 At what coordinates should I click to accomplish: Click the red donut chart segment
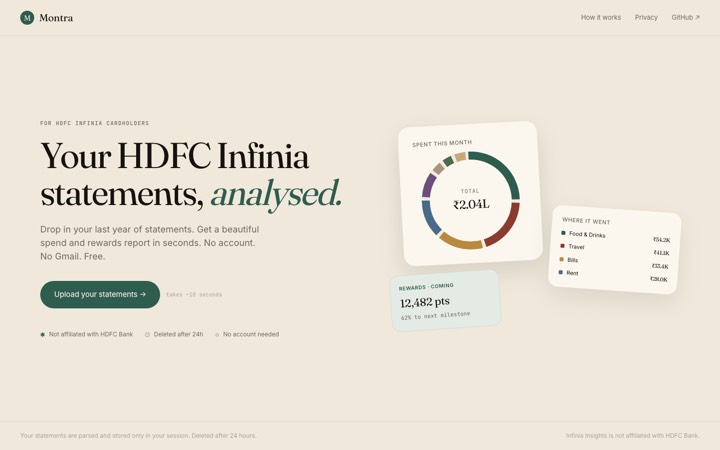(x=505, y=227)
